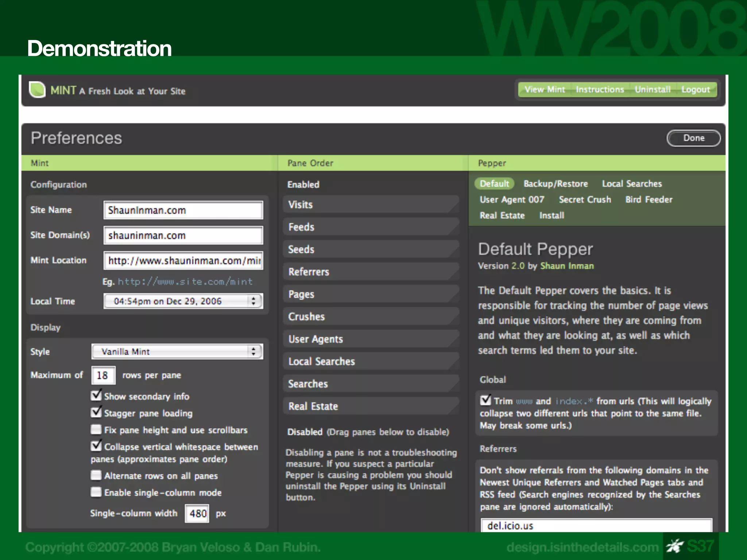
Task: Click the del.icio.us referrer domains field
Action: pyautogui.click(x=596, y=525)
